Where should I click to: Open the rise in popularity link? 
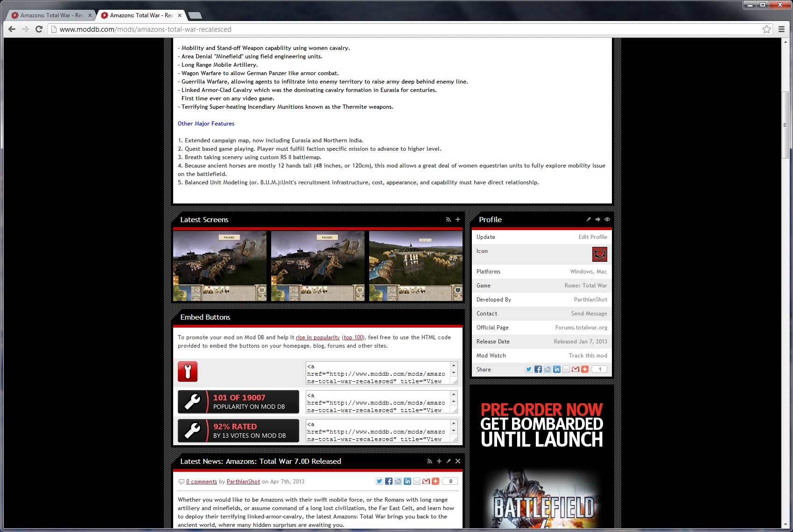click(x=318, y=337)
